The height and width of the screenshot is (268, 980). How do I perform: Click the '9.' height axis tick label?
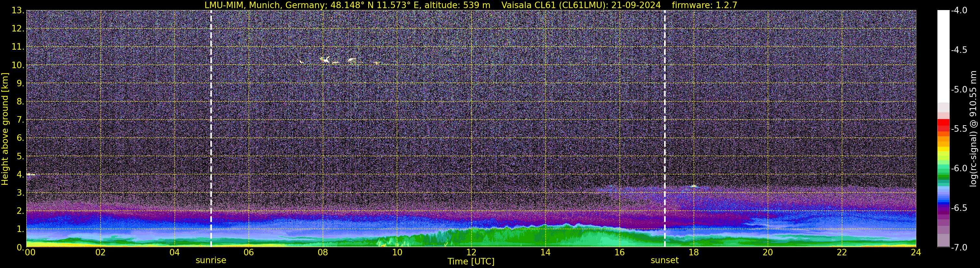[x=20, y=83]
